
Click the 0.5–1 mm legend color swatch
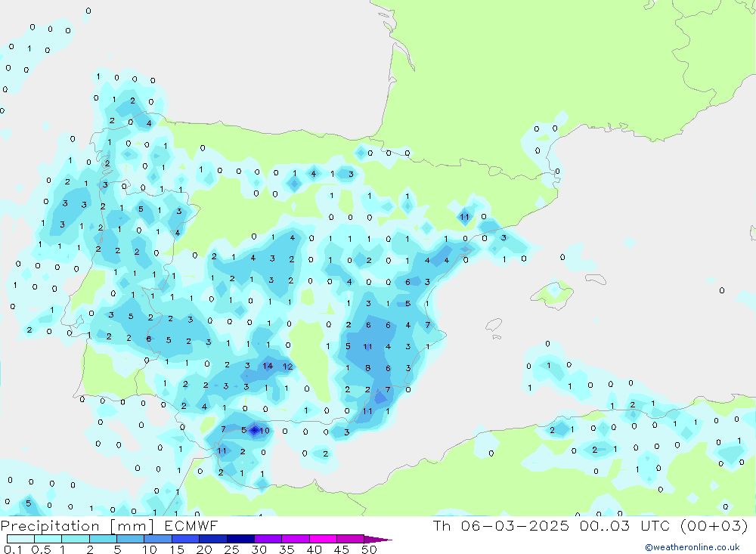click(x=48, y=539)
